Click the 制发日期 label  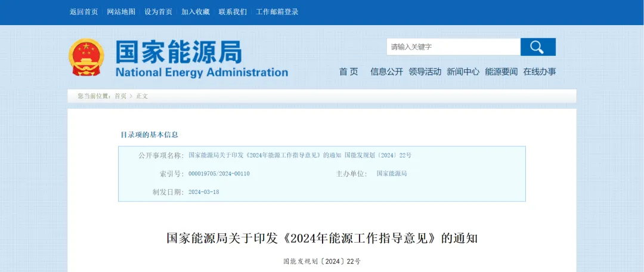(x=168, y=192)
